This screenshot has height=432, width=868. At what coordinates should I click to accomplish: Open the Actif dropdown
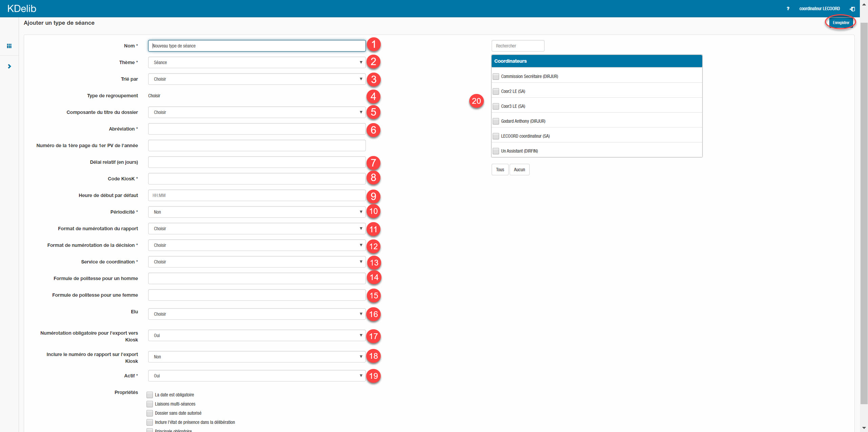(257, 376)
